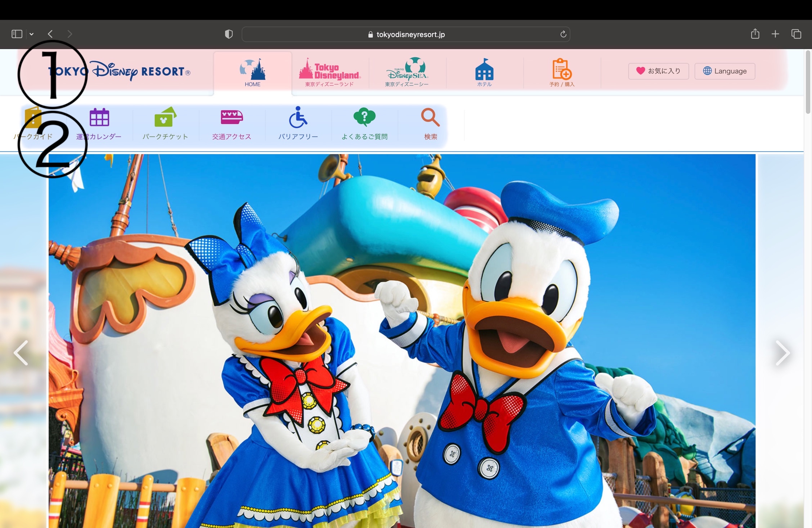Go forward in browser history
The height and width of the screenshot is (528, 812).
(x=70, y=34)
